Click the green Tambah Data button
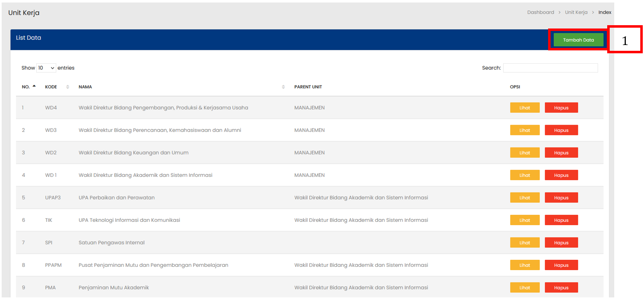644x304 pixels. [578, 40]
